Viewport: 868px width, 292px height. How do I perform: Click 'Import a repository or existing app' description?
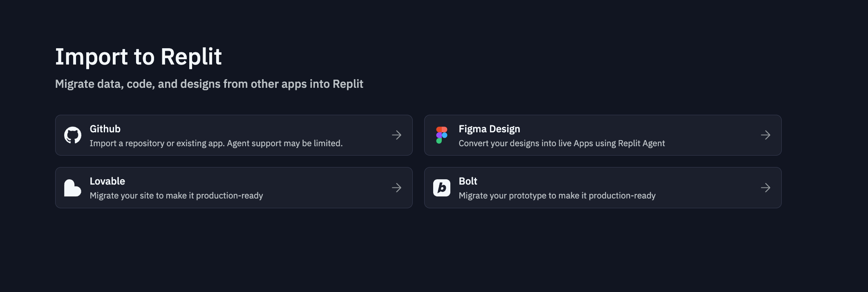coord(216,143)
